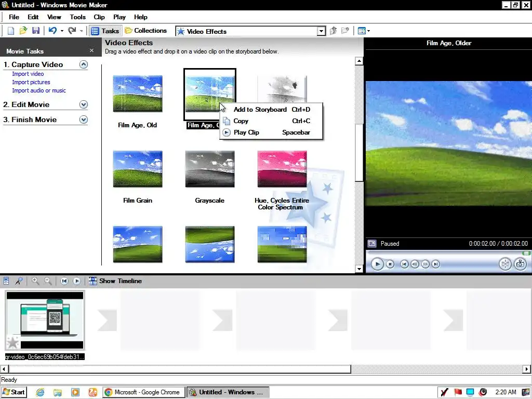Screen dimensions: 532x399
Task: Click the Narrate Timeline microphone icon
Action: point(19,281)
